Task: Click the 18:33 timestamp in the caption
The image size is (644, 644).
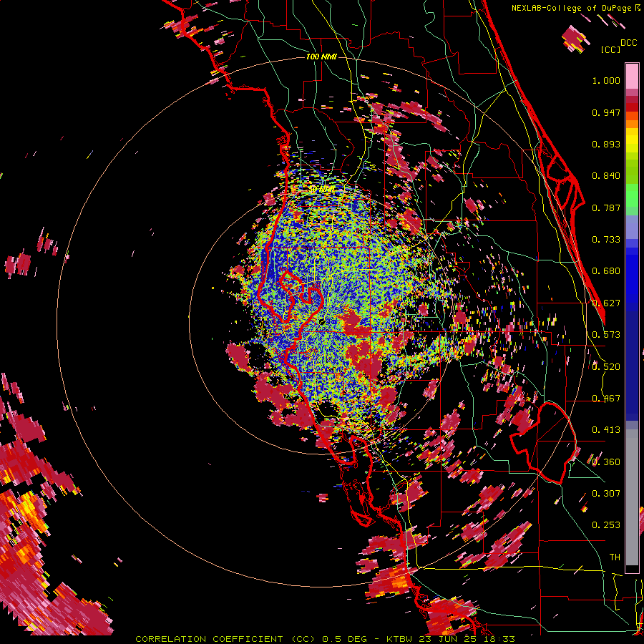Action: click(x=500, y=639)
